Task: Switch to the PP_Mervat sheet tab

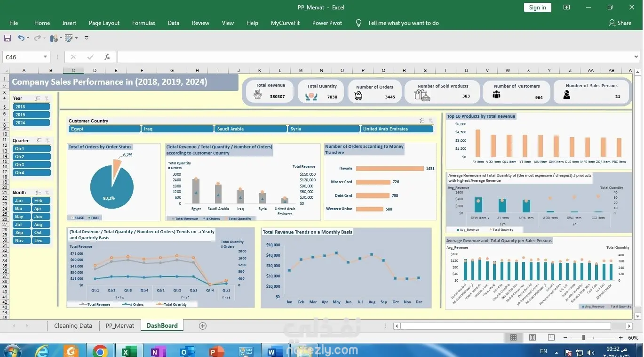Action: tap(120, 325)
